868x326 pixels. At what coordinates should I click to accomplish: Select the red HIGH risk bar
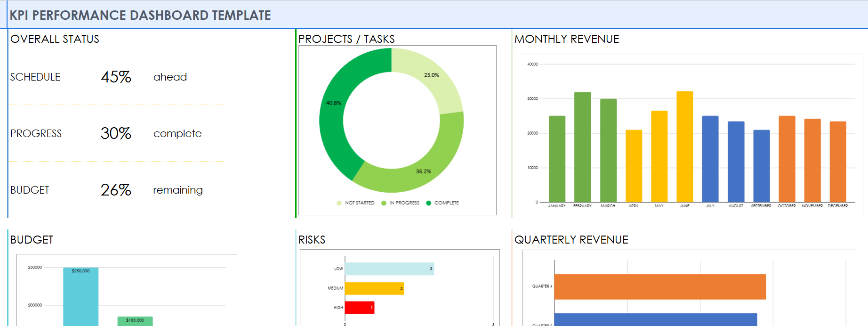(359, 308)
